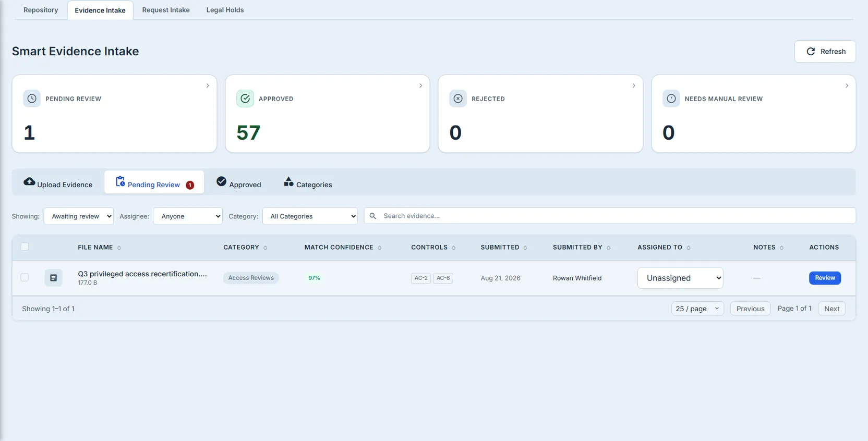Click the Pending Review clock icon
Screen dimensions: 868x441
click(32, 99)
